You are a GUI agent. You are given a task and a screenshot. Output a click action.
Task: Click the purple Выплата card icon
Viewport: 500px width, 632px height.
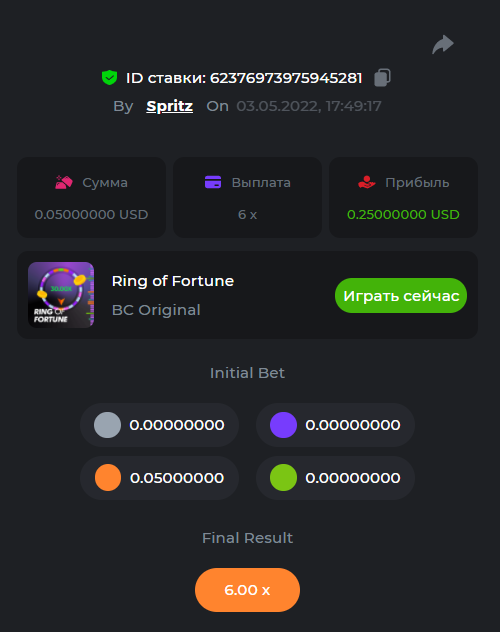(213, 182)
